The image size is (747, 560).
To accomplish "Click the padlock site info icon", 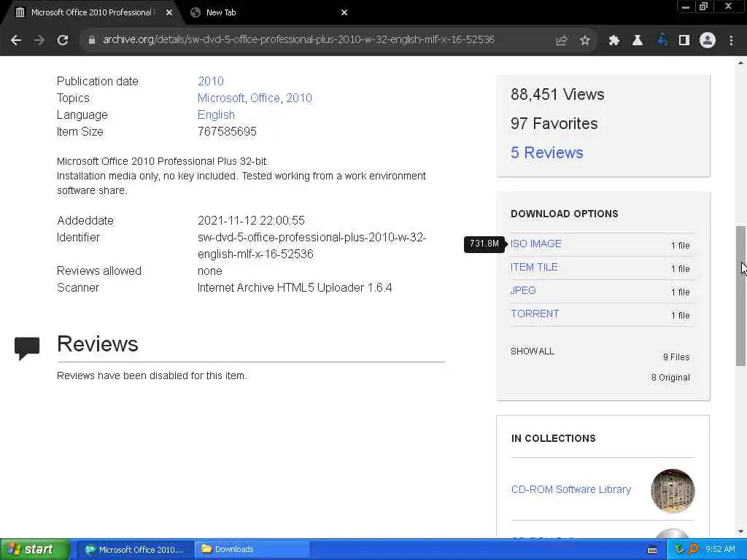I will pos(91,40).
